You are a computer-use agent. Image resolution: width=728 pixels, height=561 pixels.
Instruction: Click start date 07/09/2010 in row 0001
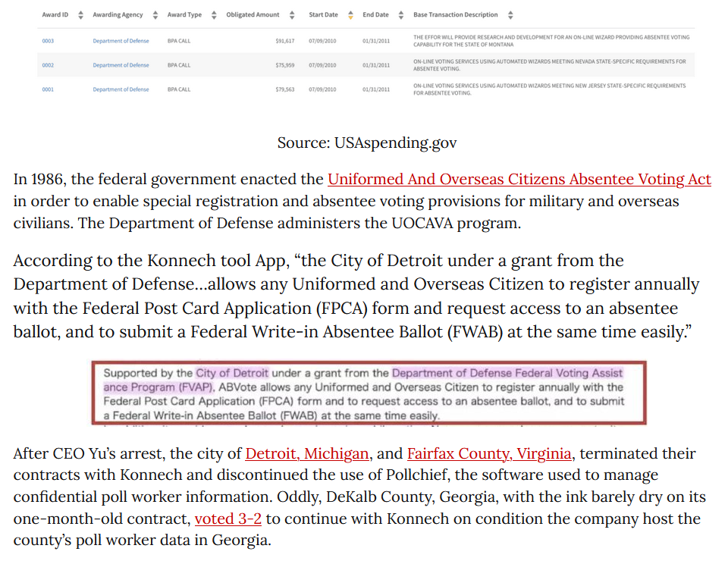pyautogui.click(x=322, y=89)
